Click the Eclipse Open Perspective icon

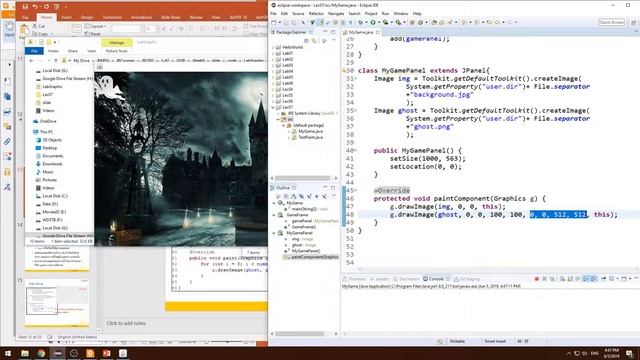pos(633,22)
